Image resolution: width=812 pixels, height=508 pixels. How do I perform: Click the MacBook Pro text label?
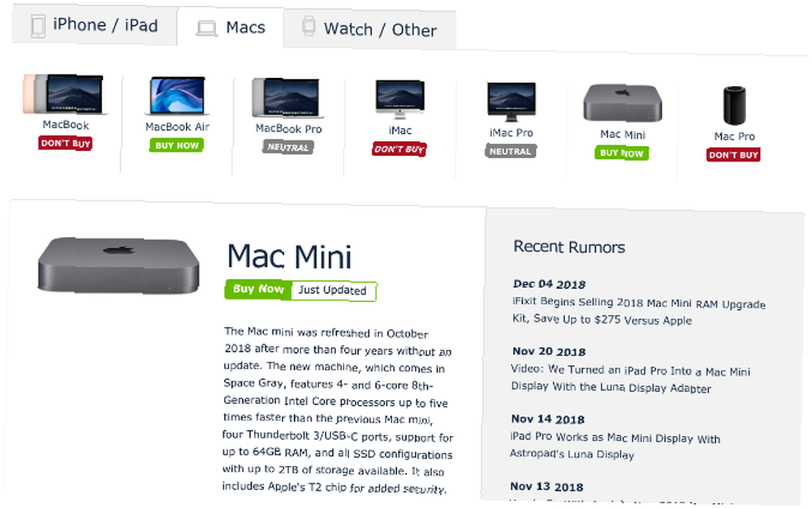tap(288, 129)
